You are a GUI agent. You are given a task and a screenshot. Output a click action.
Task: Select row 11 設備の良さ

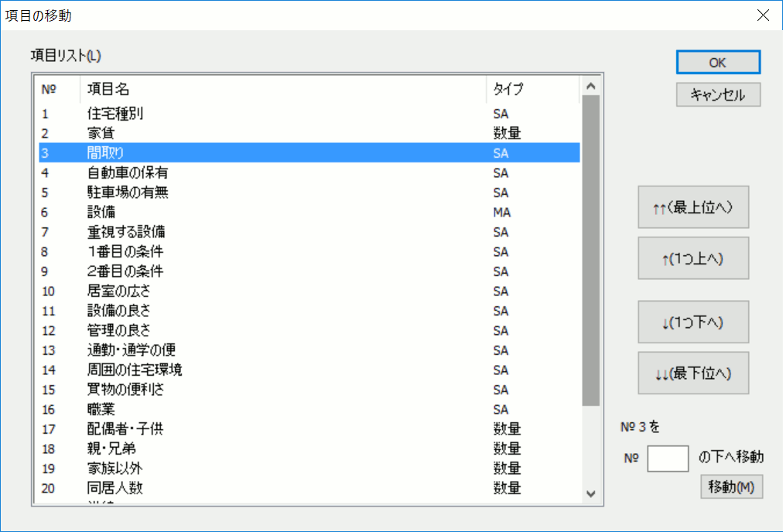[x=309, y=310]
